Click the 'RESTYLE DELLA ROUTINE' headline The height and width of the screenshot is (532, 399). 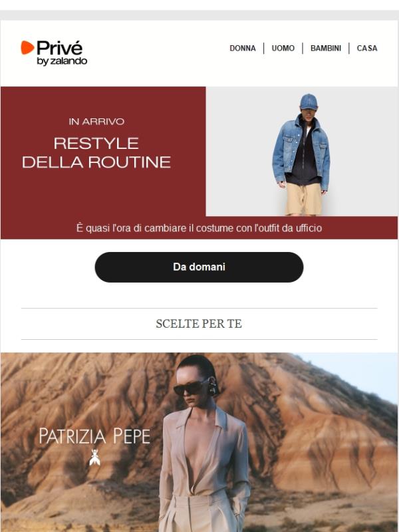[96, 153]
